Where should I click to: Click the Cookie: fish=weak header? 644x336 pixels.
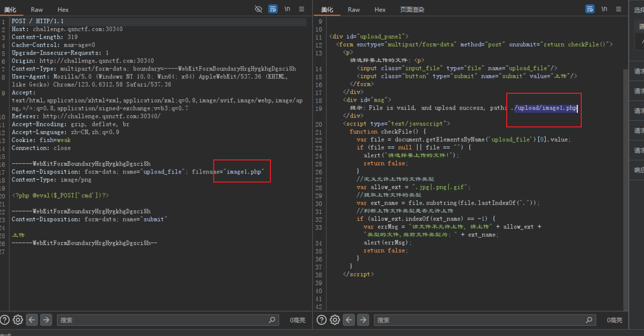[41, 140]
